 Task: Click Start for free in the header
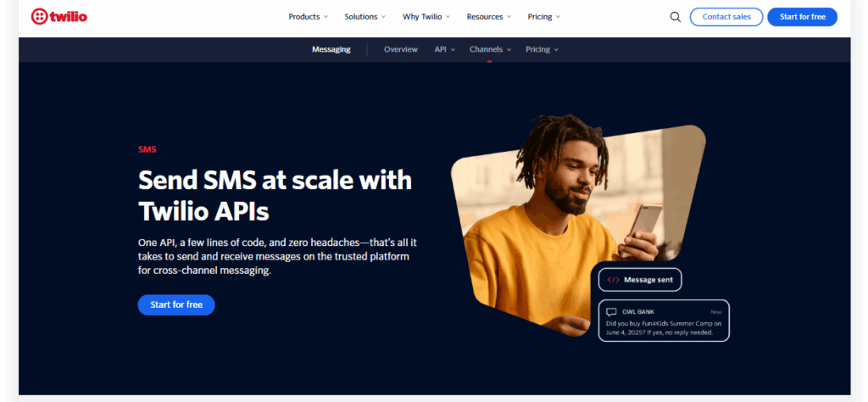click(x=802, y=17)
